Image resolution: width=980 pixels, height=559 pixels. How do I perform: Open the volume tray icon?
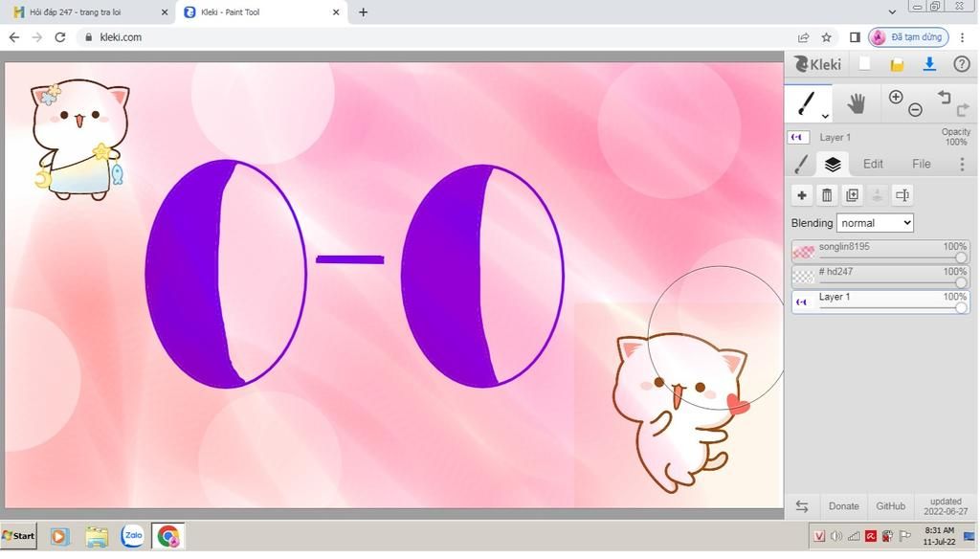pos(836,536)
